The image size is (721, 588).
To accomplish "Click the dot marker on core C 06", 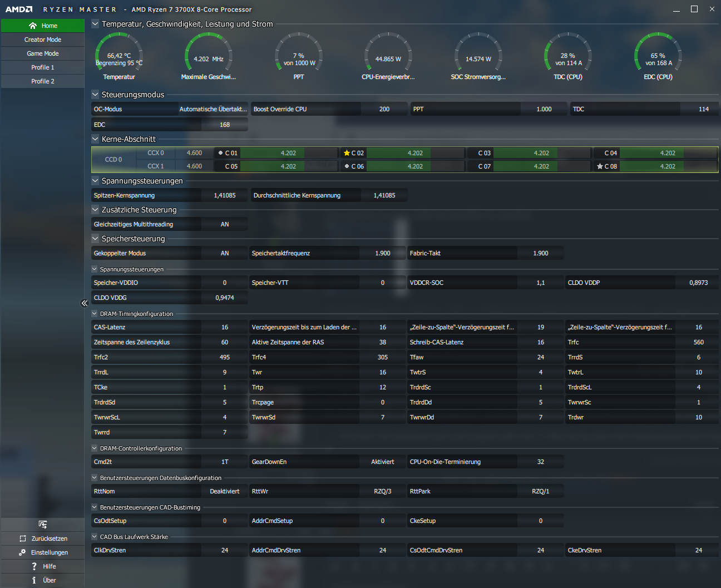I will click(347, 166).
